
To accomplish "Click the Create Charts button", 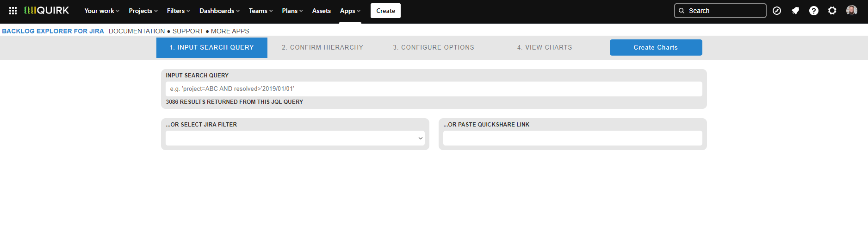I will click(656, 47).
